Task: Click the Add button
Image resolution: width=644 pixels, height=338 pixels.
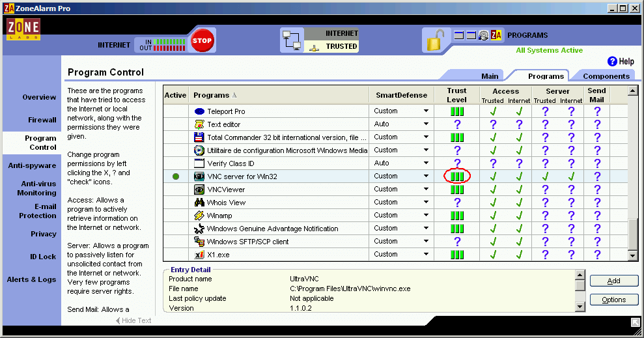Action: tap(614, 281)
